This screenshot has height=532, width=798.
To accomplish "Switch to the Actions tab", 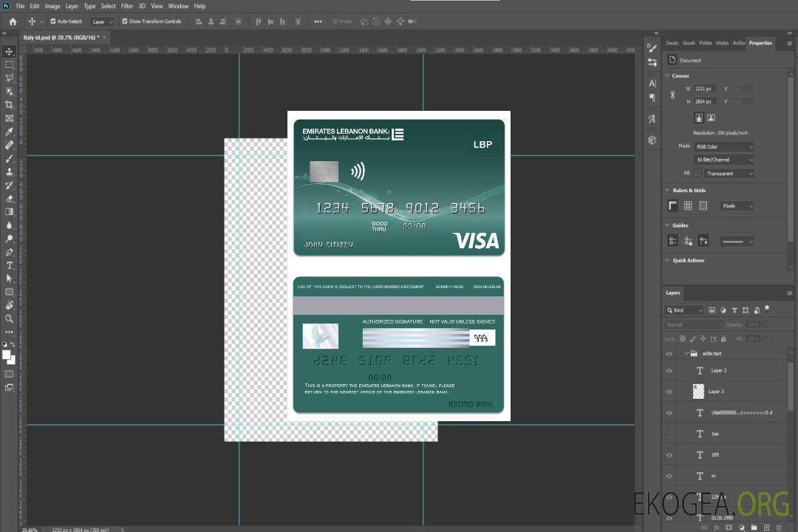I will [738, 44].
